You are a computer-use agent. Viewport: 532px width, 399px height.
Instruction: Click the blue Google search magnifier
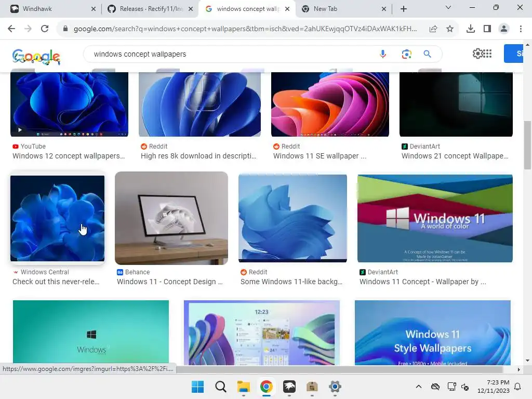point(427,54)
